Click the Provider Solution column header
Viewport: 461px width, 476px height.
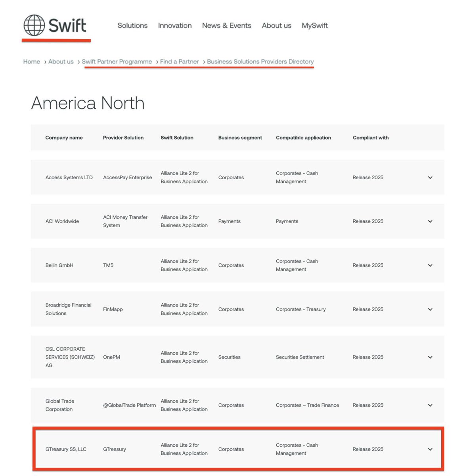click(x=123, y=138)
